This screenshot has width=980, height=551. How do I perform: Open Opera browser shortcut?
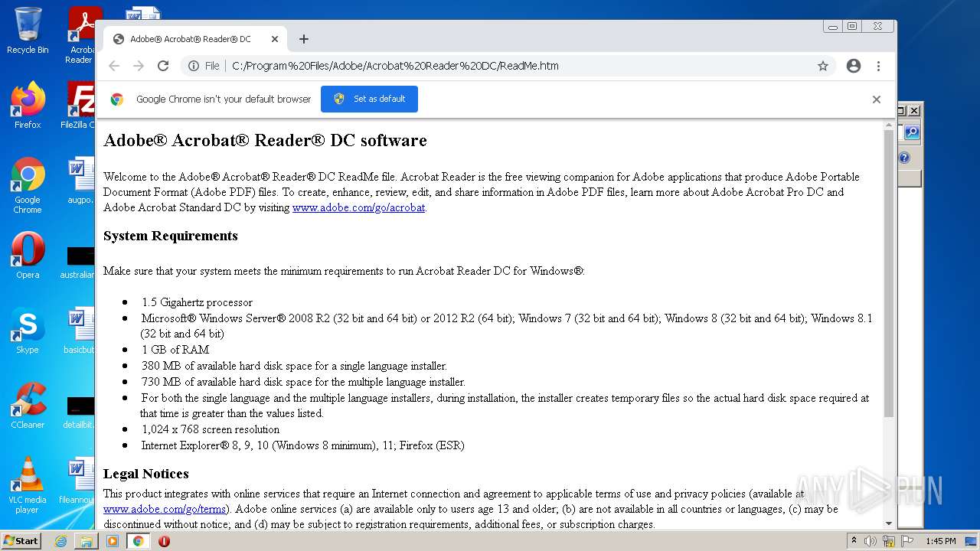[28, 256]
